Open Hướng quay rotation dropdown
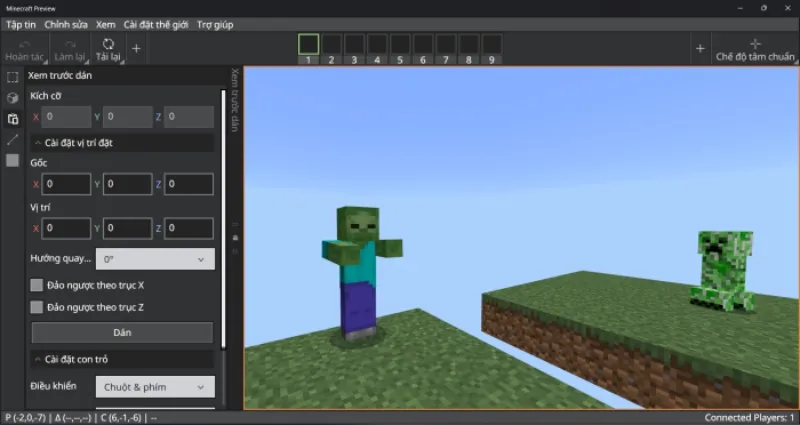Image resolution: width=800 pixels, height=425 pixels. [155, 259]
